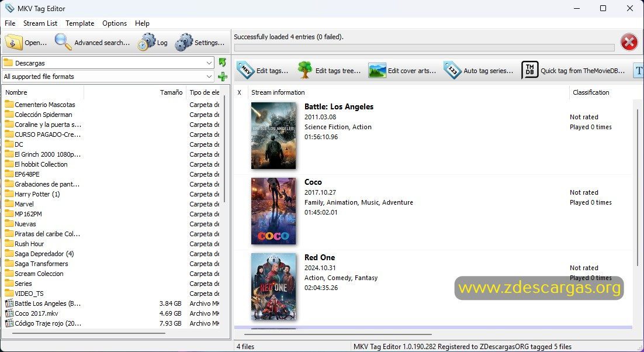Viewport: 644px width, 352px height.
Task: Click the green go-up folder arrow
Action: (x=223, y=63)
